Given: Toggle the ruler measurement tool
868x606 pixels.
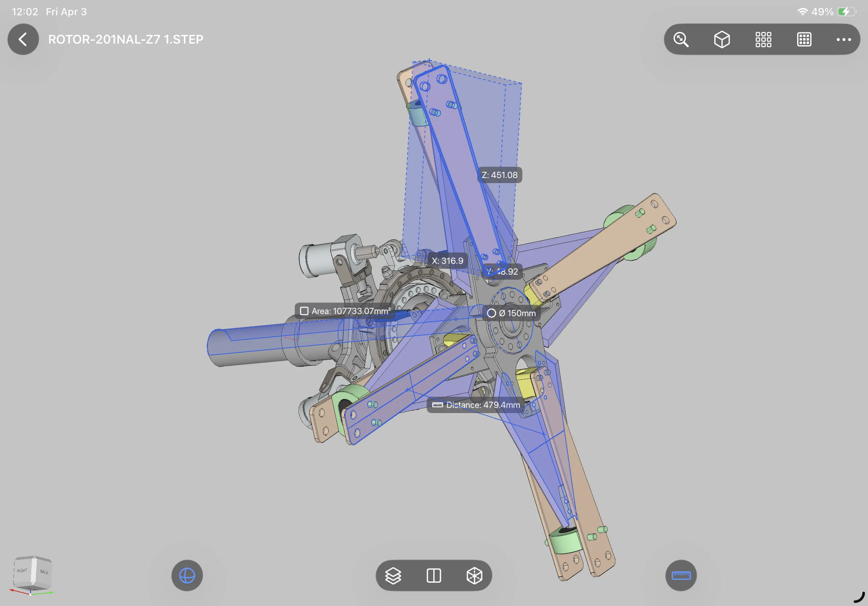Looking at the screenshot, I should [681, 575].
